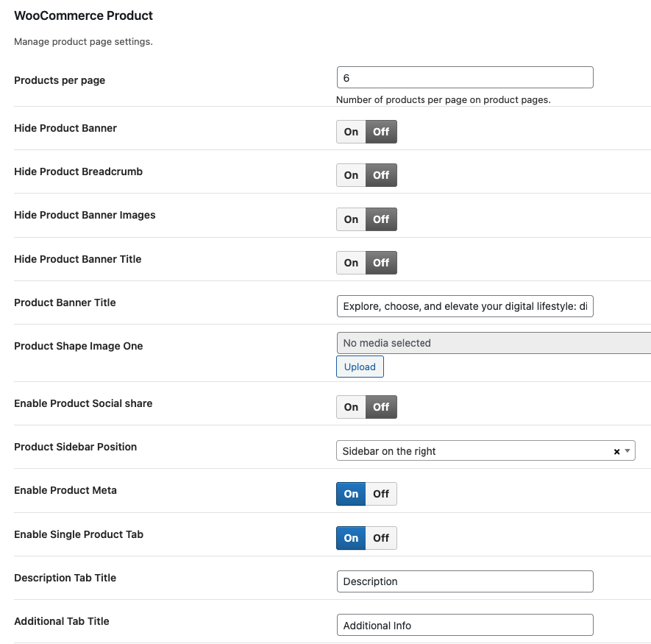651x644 pixels.
Task: Disable Enable Product Meta with Off
Action: (x=381, y=494)
